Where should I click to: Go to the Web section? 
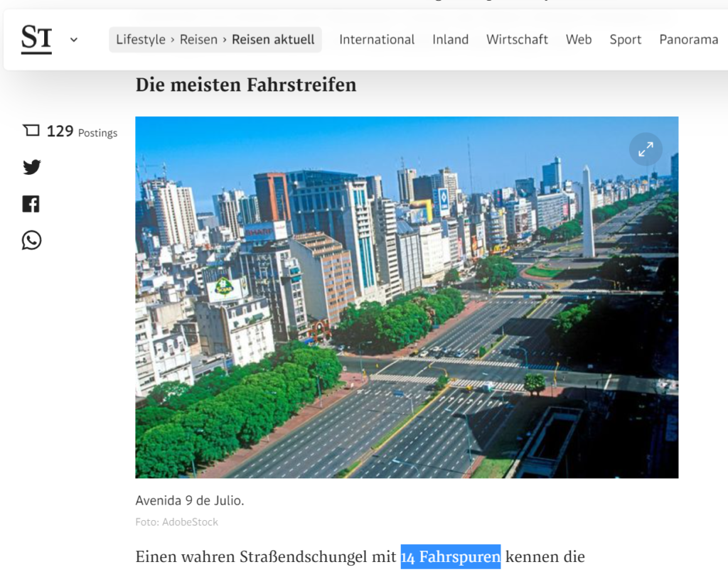579,40
